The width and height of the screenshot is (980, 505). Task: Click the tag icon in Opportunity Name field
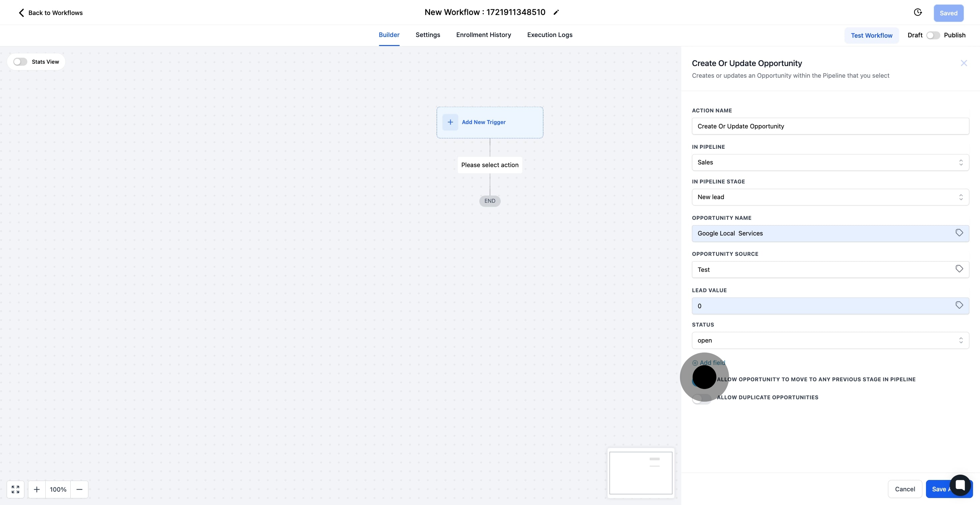pos(959,232)
